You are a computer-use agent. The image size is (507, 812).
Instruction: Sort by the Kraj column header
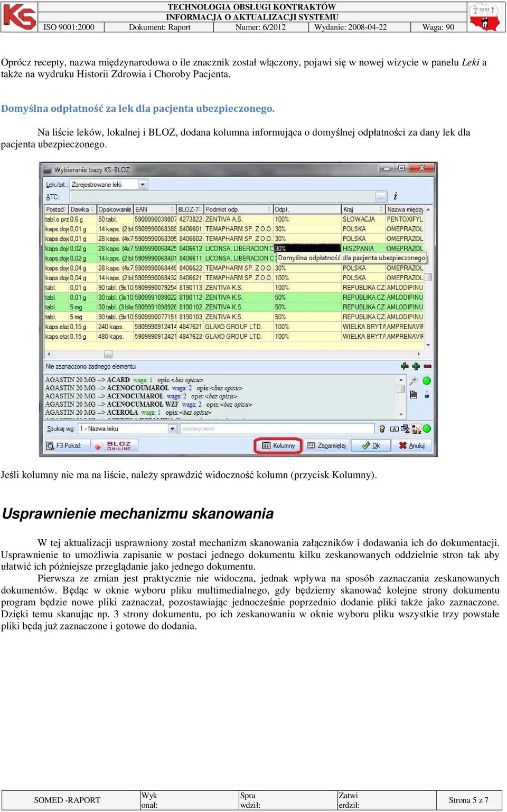[363, 209]
